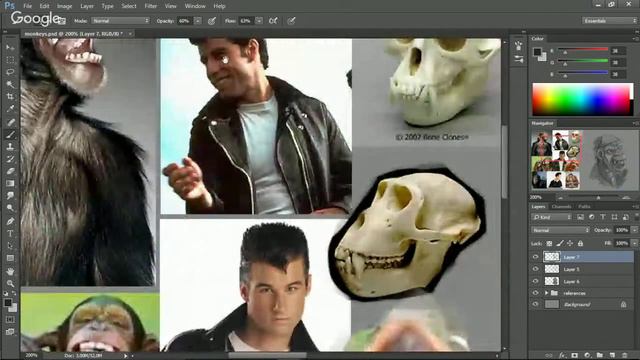Select the Clone Stamp tool
Screen dimensions: 640x360
tap(10, 147)
